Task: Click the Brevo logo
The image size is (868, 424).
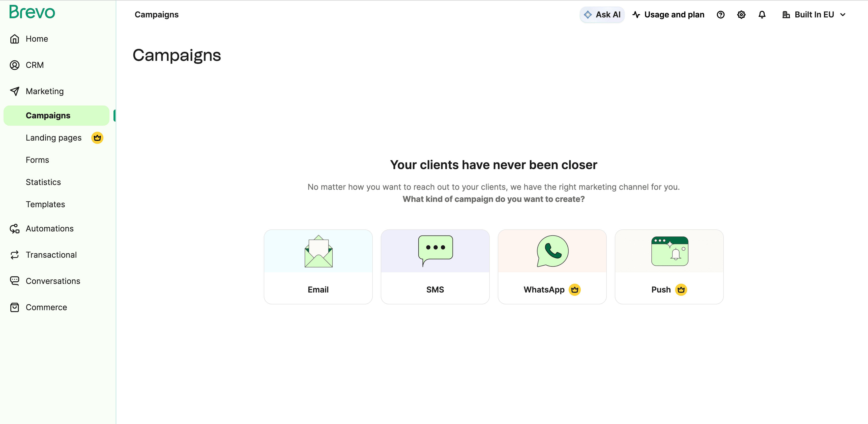Action: click(32, 12)
